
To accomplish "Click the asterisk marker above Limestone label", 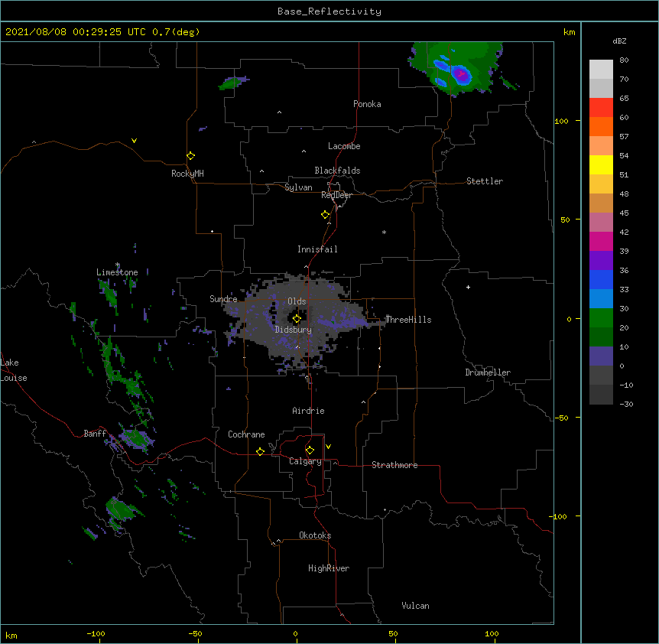I will click(118, 265).
